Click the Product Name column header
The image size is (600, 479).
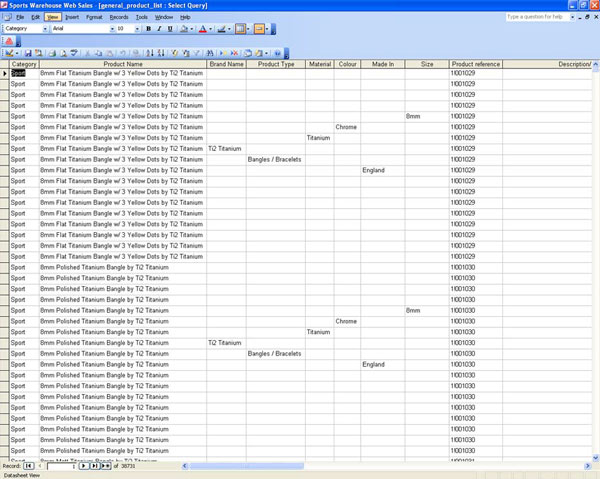coord(122,64)
